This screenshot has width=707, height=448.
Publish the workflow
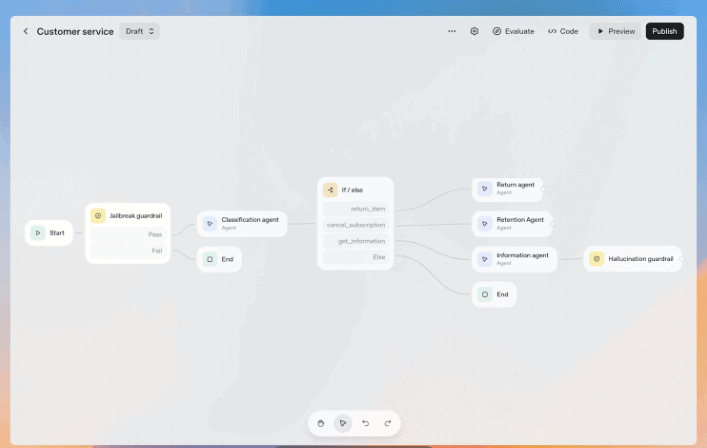coord(664,31)
